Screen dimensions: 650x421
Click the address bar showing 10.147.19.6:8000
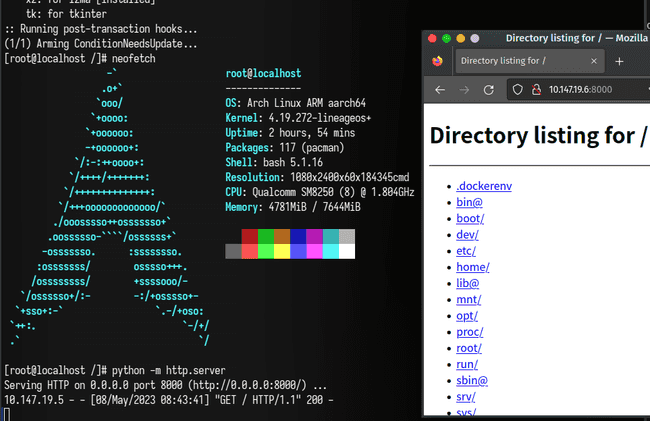point(580,90)
